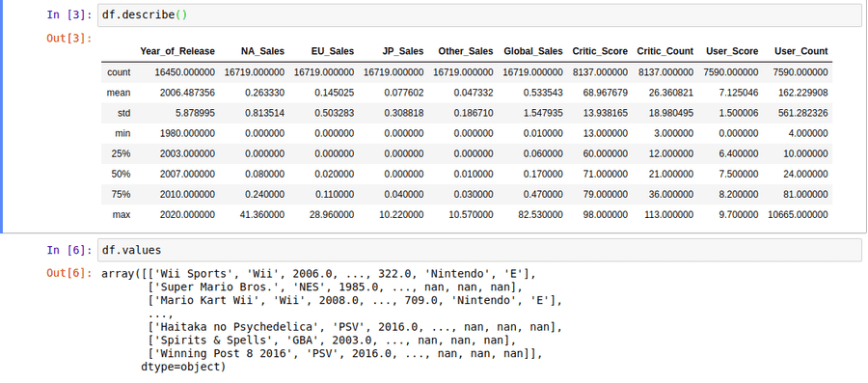Screen dimensions: 868x383
Task: Click the 'Winning Post 8 2016' array row
Action: [x=345, y=353]
